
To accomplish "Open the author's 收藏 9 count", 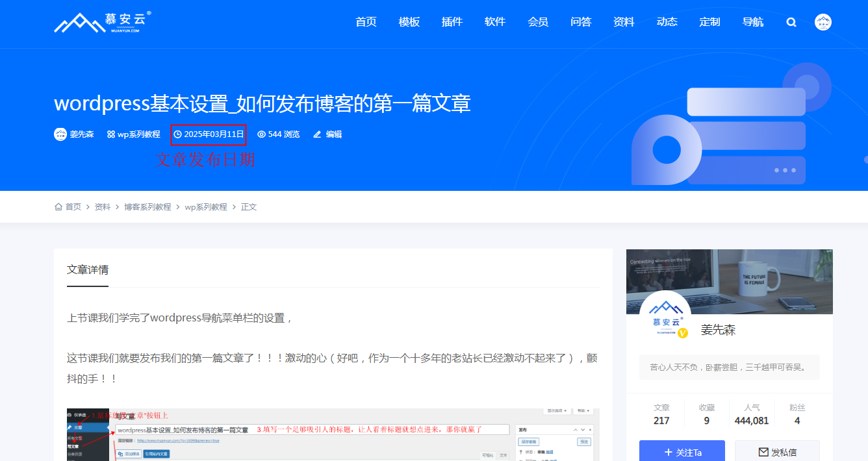I will click(707, 414).
